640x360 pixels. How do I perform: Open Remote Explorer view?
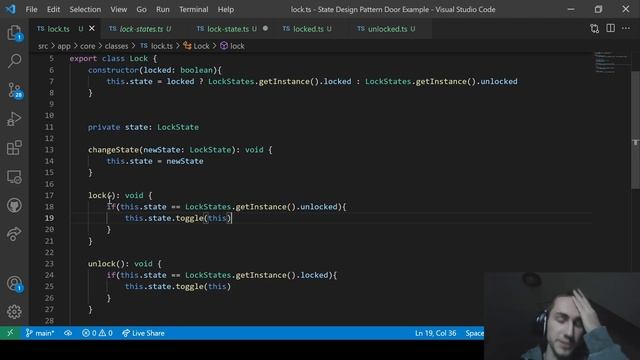click(x=14, y=177)
